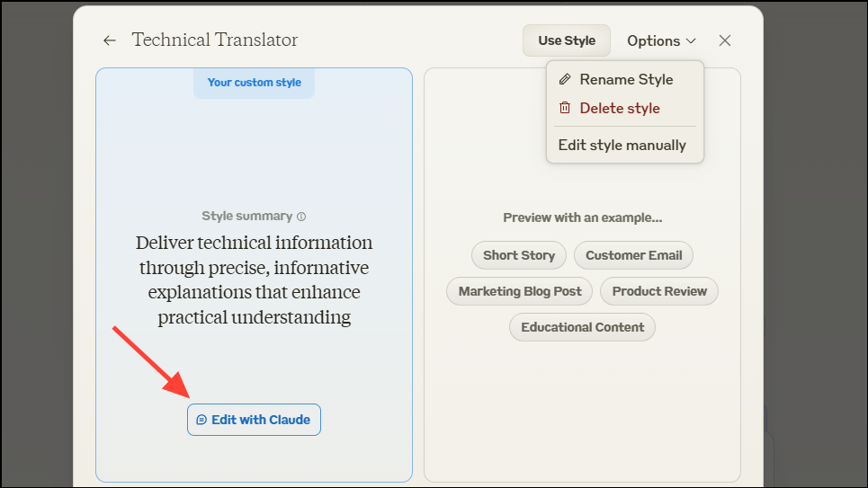Preview the Educational Content example
Screen dimensions: 868x488
coord(582,327)
